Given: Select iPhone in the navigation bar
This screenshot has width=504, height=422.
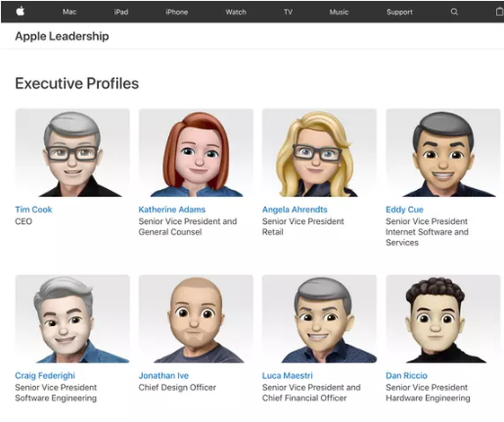Looking at the screenshot, I should [x=176, y=12].
